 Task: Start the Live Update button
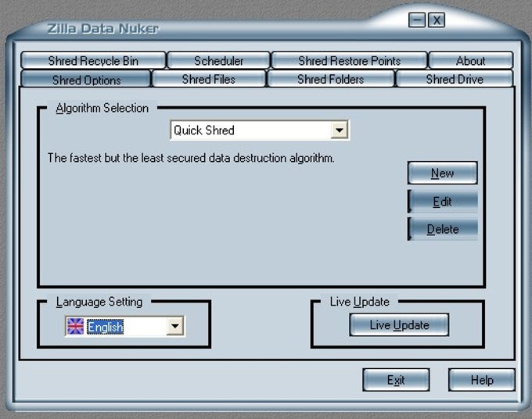399,325
